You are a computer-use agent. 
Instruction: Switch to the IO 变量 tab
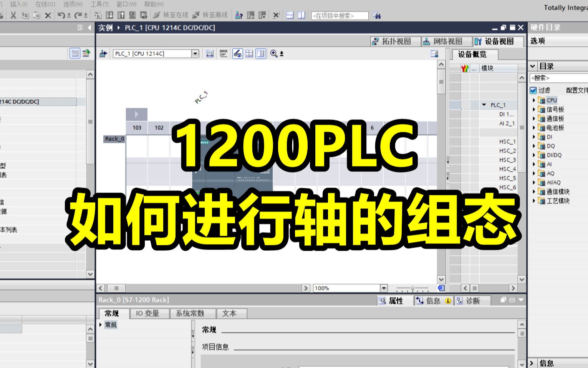coord(150,313)
